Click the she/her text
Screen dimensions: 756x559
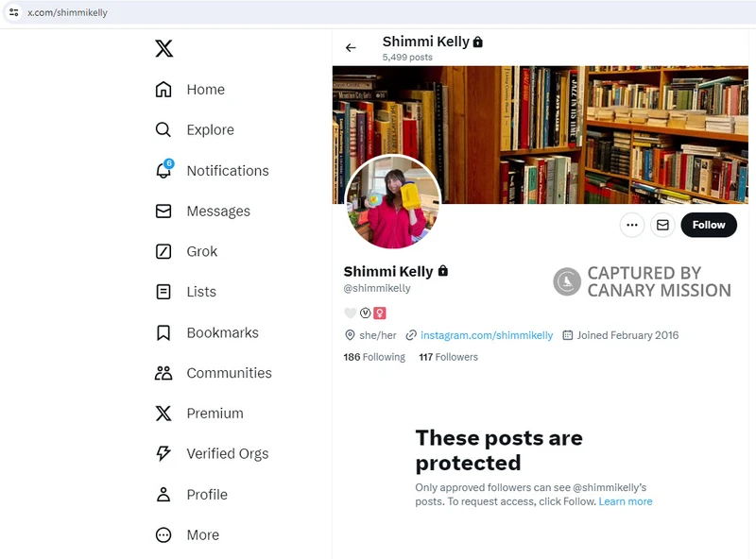coord(378,335)
